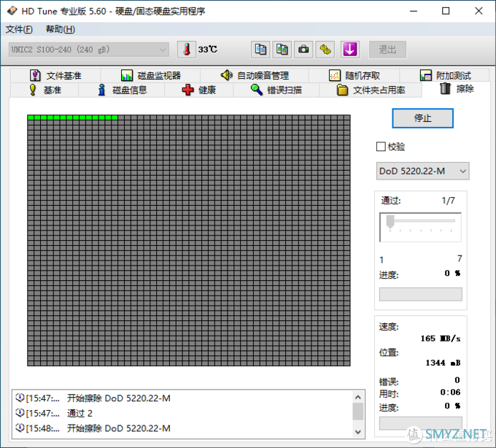The image size is (496, 448).
Task: Click the thermometer temperature icon
Action: click(187, 50)
